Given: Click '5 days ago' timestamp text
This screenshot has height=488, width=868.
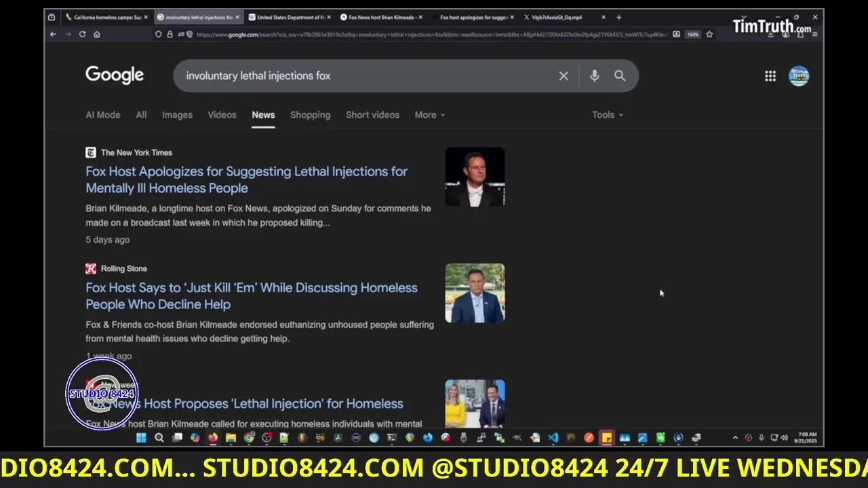Looking at the screenshot, I should pyautogui.click(x=107, y=239).
